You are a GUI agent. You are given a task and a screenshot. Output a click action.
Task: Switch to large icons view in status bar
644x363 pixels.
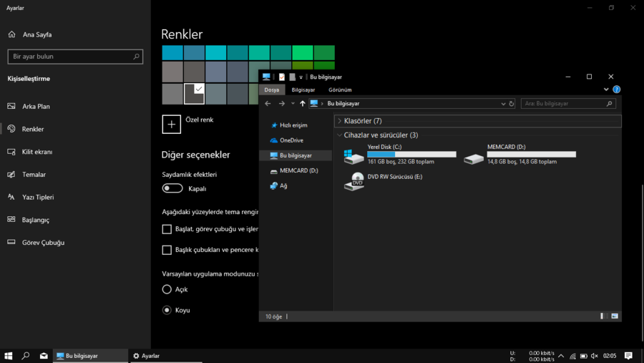click(615, 316)
